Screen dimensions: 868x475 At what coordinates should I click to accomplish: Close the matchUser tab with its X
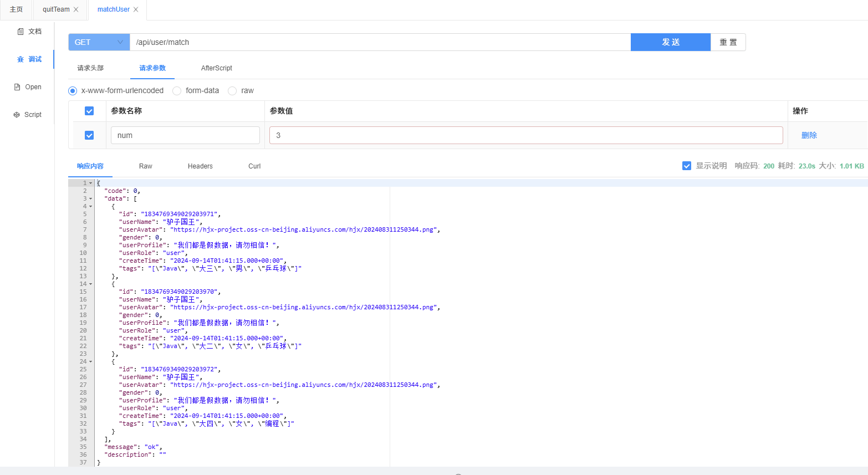tap(136, 9)
